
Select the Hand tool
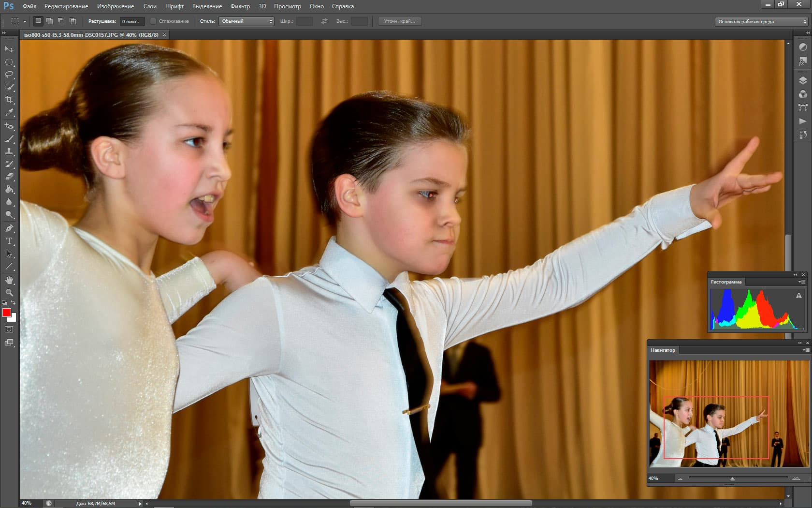[9, 280]
